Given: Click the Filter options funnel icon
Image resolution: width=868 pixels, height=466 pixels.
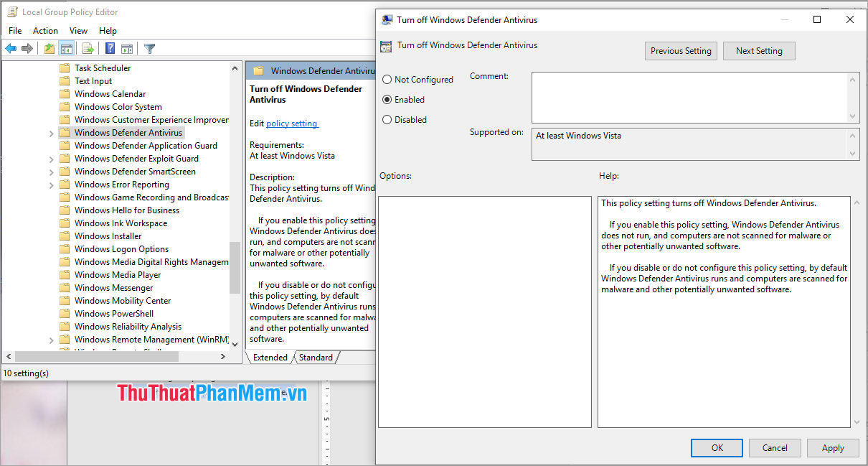Looking at the screenshot, I should point(149,48).
